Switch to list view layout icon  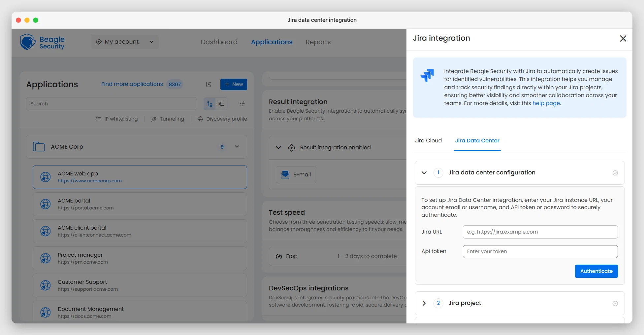click(221, 104)
